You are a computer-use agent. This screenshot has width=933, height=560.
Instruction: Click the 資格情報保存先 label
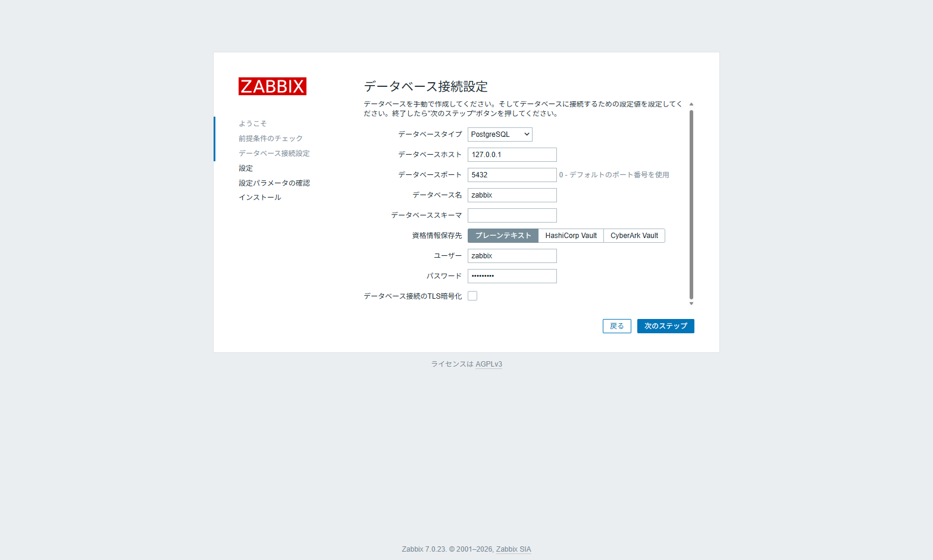(437, 236)
